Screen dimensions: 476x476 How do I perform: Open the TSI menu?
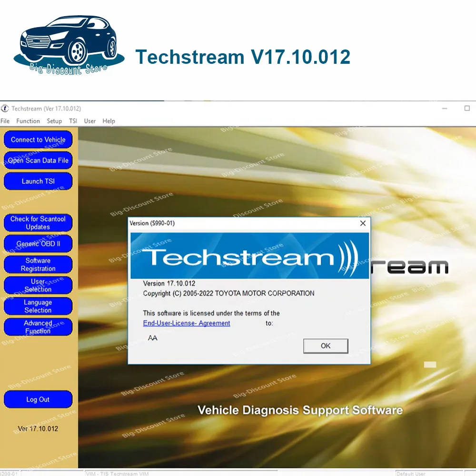[73, 121]
